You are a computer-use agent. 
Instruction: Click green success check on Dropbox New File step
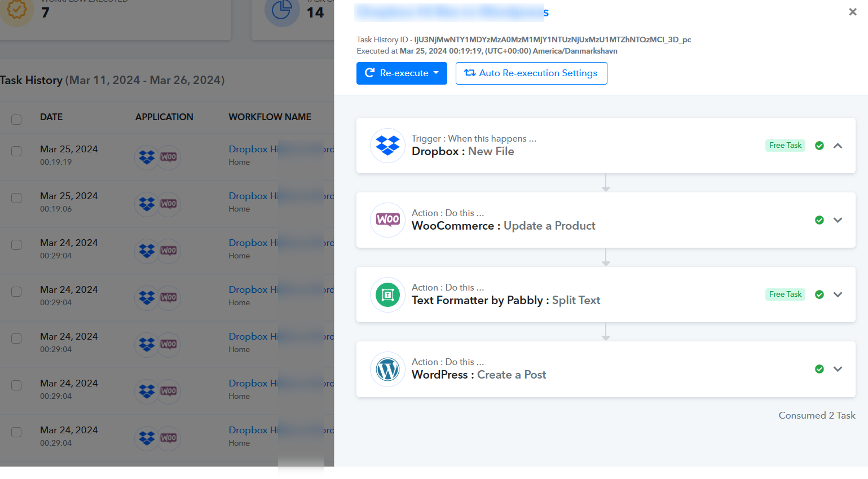(x=819, y=146)
